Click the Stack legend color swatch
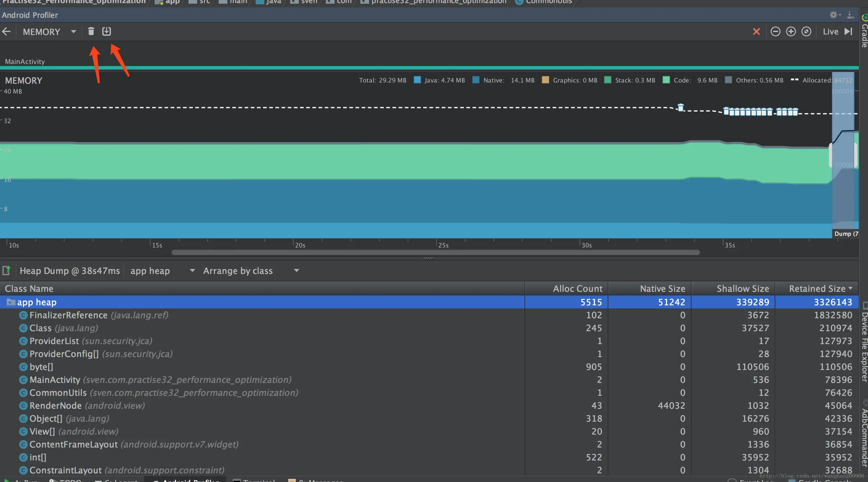This screenshot has width=868, height=482. [607, 80]
